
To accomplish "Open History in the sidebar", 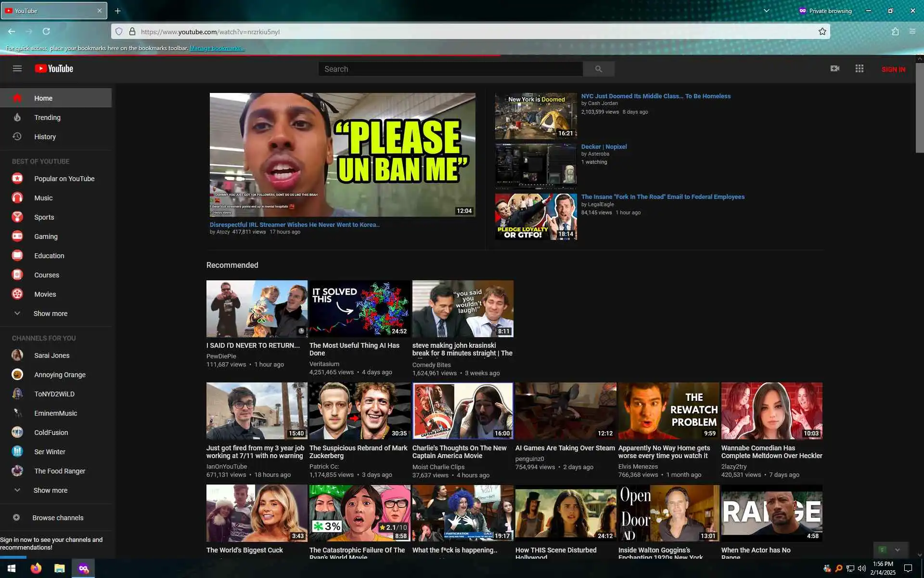I will [45, 137].
